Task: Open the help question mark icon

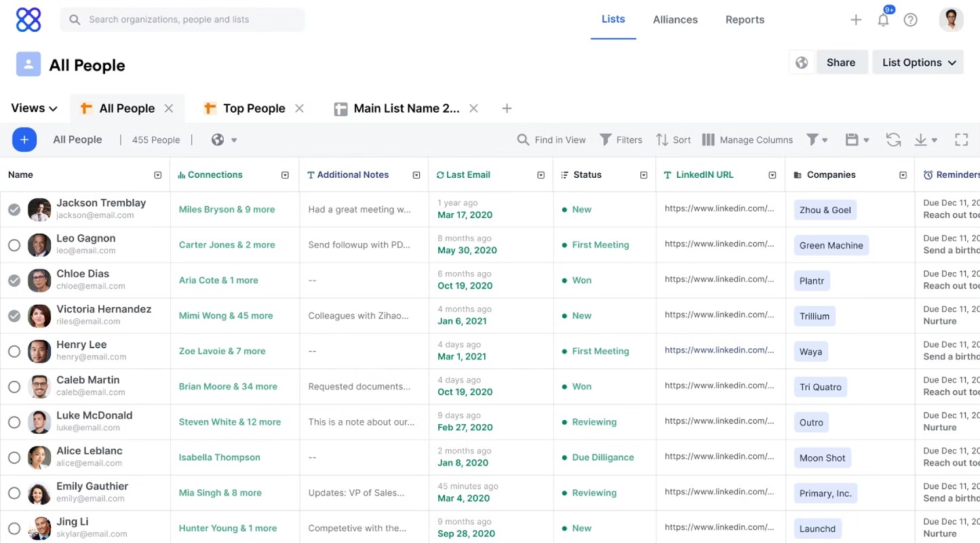Action: [x=911, y=20]
